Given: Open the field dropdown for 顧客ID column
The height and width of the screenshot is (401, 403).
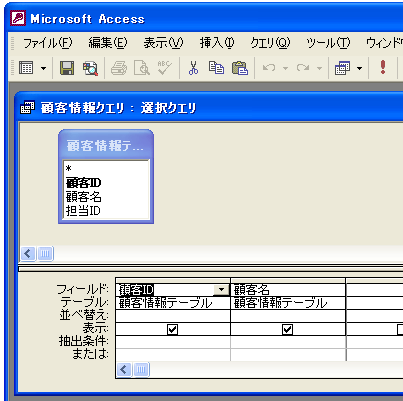Looking at the screenshot, I should click(x=221, y=290).
